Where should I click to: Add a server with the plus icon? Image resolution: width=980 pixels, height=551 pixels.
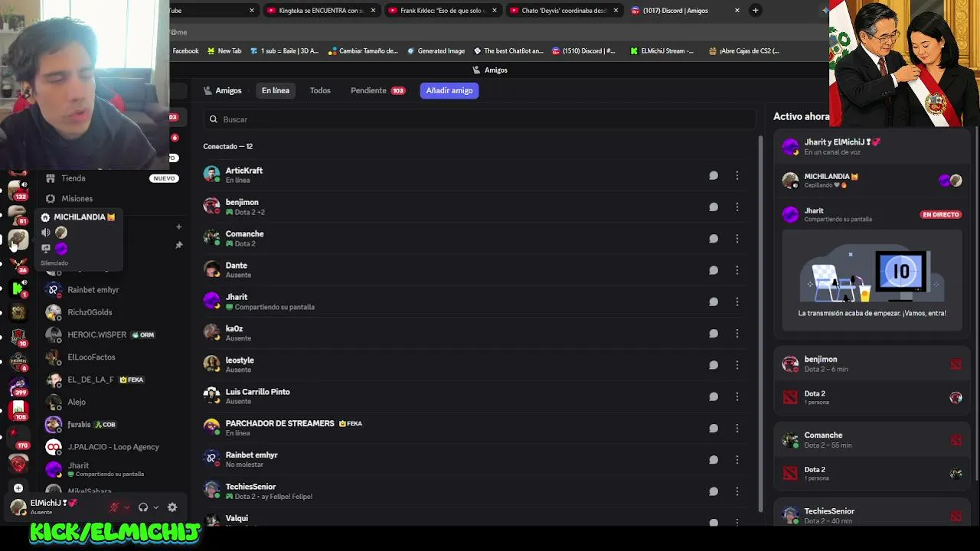tap(18, 488)
